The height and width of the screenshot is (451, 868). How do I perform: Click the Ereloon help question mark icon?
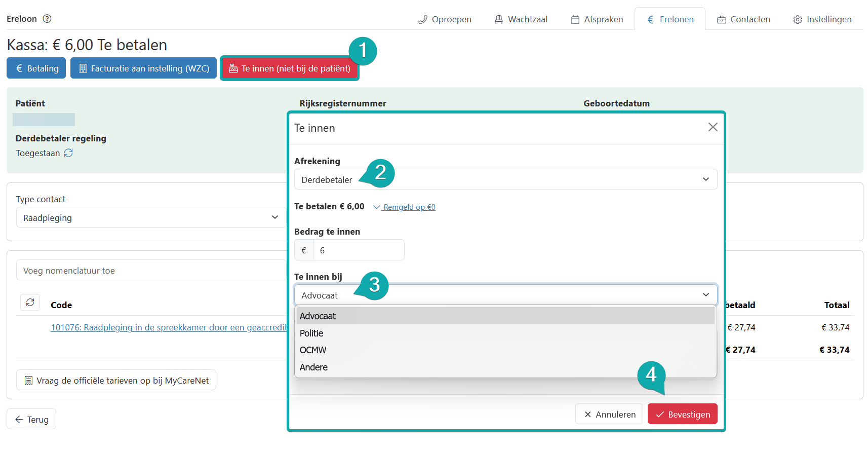tap(47, 19)
